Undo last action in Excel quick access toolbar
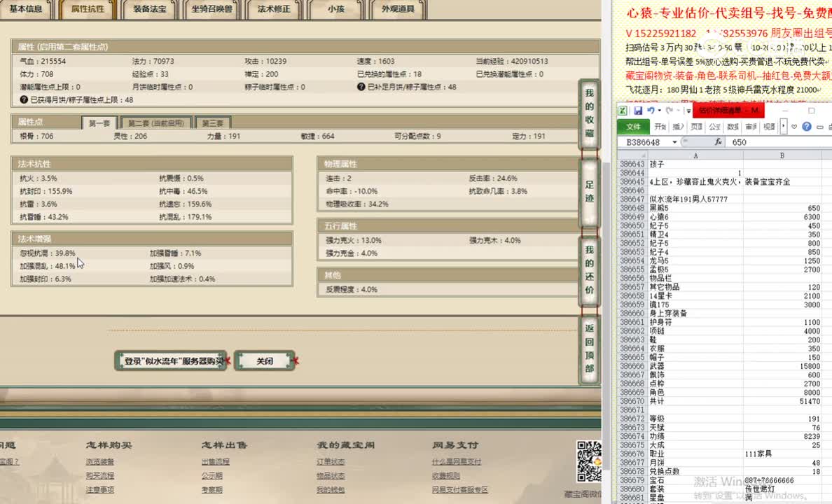 [651, 111]
